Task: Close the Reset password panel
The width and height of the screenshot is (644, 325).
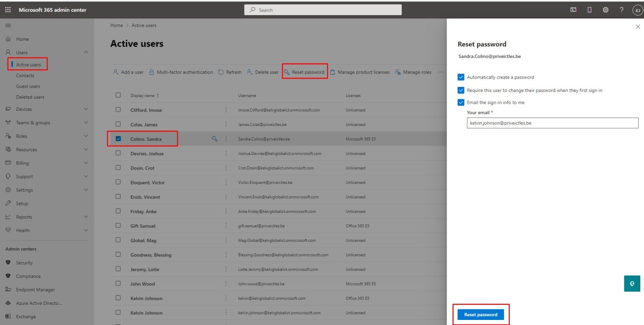Action: pyautogui.click(x=638, y=26)
